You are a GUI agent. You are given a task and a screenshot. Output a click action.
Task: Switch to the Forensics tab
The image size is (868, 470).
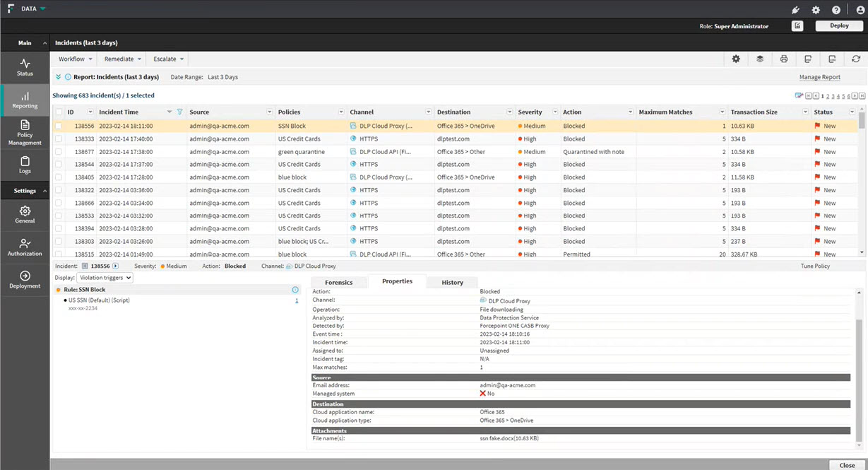(338, 282)
